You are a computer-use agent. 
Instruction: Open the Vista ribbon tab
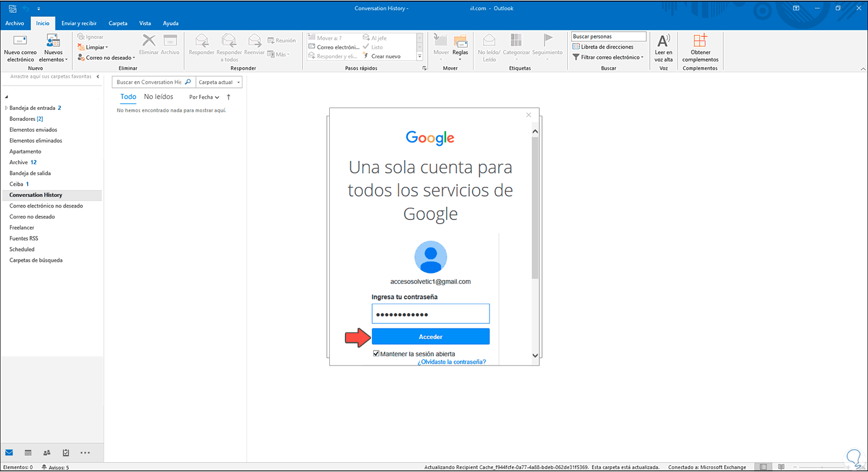[x=145, y=23]
